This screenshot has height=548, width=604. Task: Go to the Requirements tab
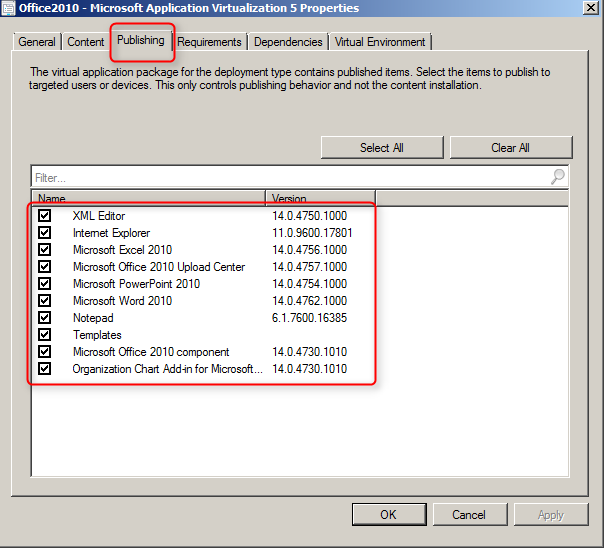coord(209,42)
